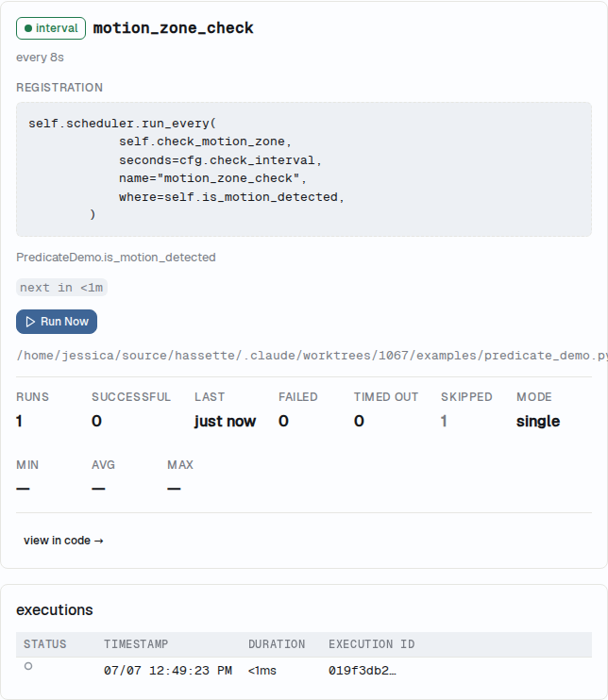Select the execution ID 019f3db2…
Viewport: 608px width, 700px height.
click(363, 671)
